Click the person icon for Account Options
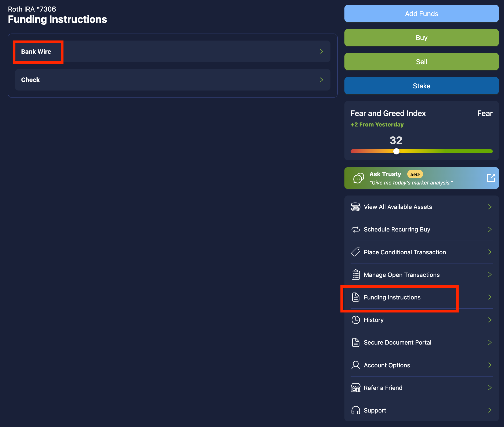Image resolution: width=504 pixels, height=427 pixels. tap(355, 365)
